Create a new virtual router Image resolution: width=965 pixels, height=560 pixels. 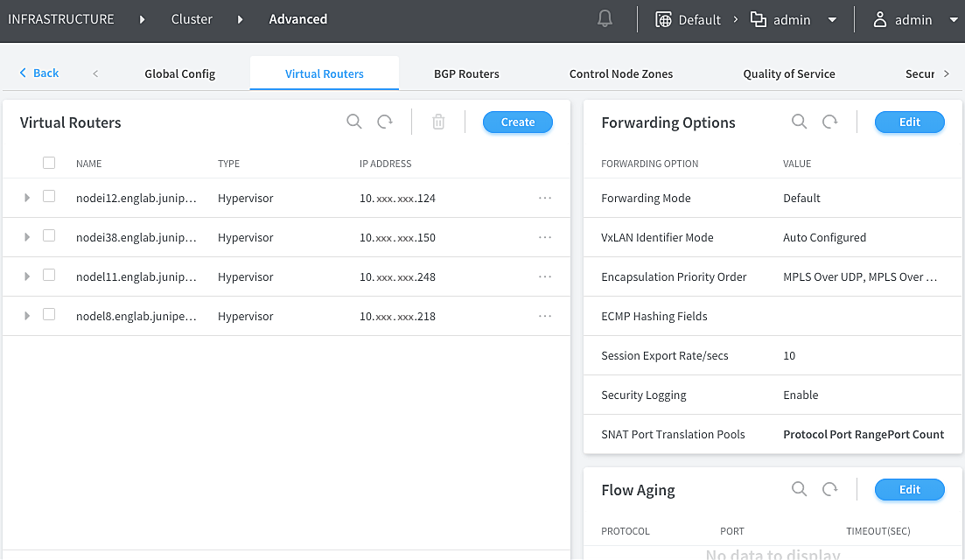point(517,122)
